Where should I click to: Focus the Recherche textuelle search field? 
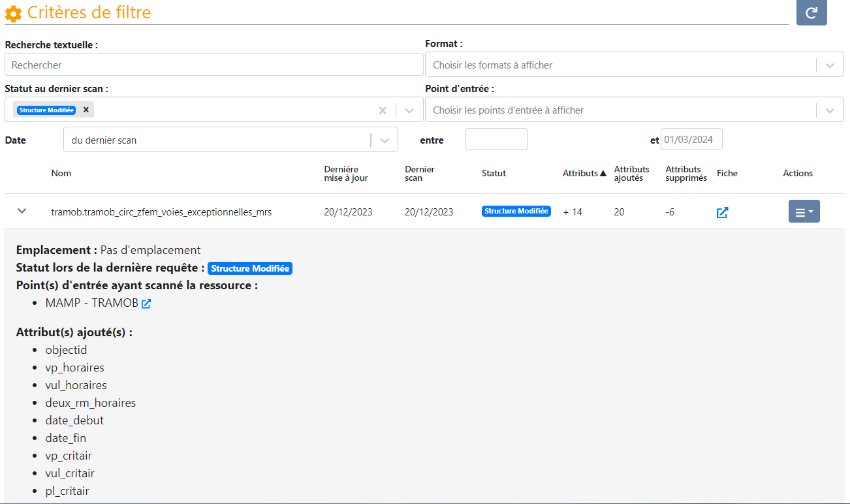214,65
